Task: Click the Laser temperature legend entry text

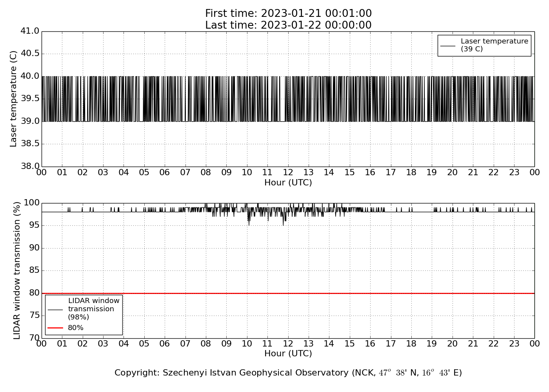Action: 494,45
